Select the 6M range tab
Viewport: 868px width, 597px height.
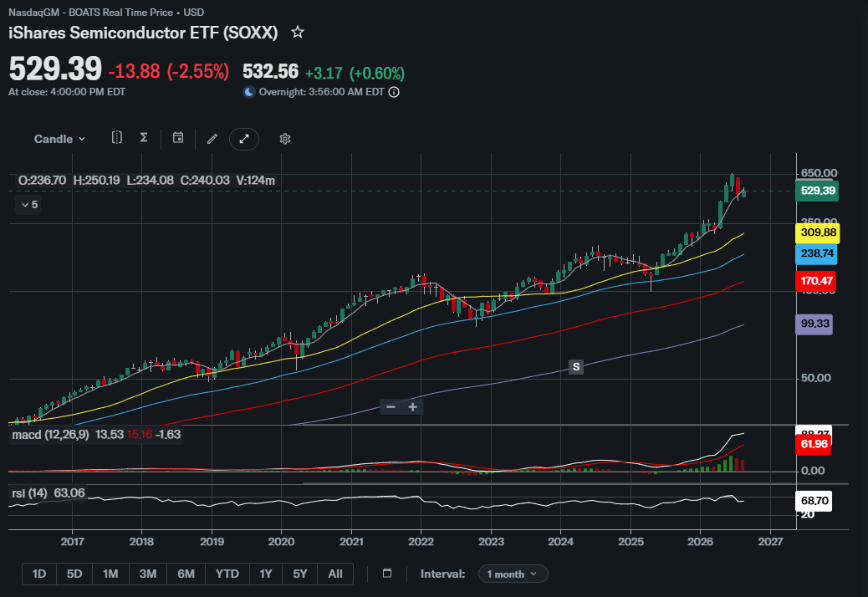[186, 574]
